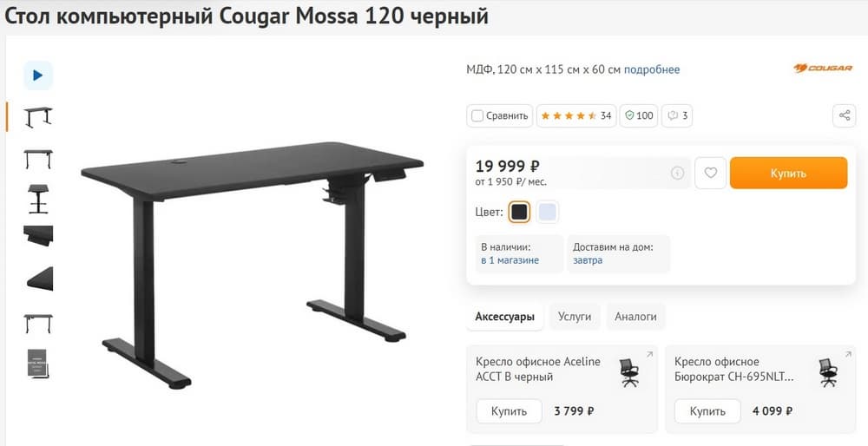
Task: Tick the Сравнить checkbox
Action: tap(477, 116)
